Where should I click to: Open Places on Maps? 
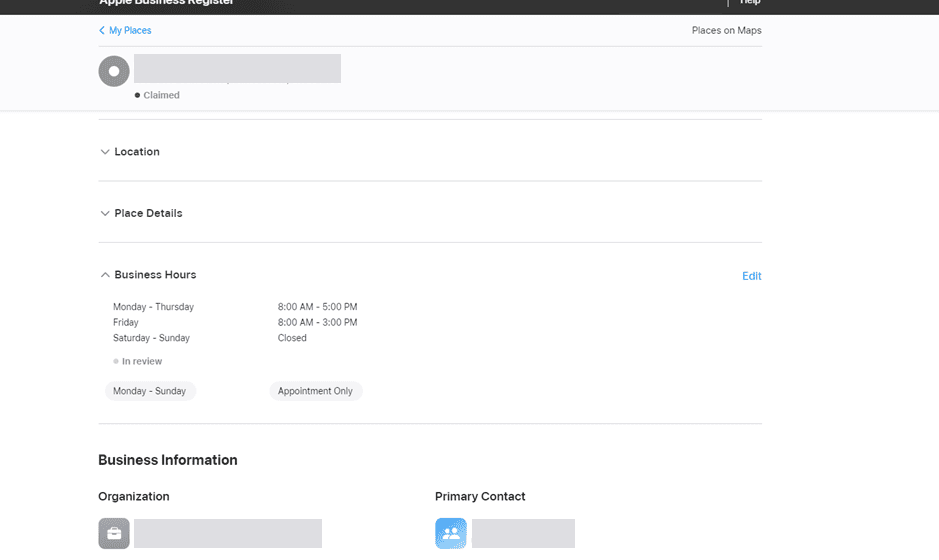(x=726, y=31)
